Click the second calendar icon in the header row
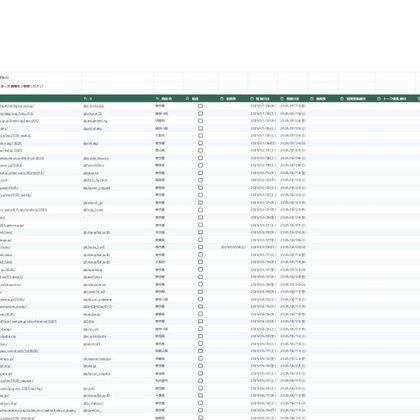 [252, 99]
